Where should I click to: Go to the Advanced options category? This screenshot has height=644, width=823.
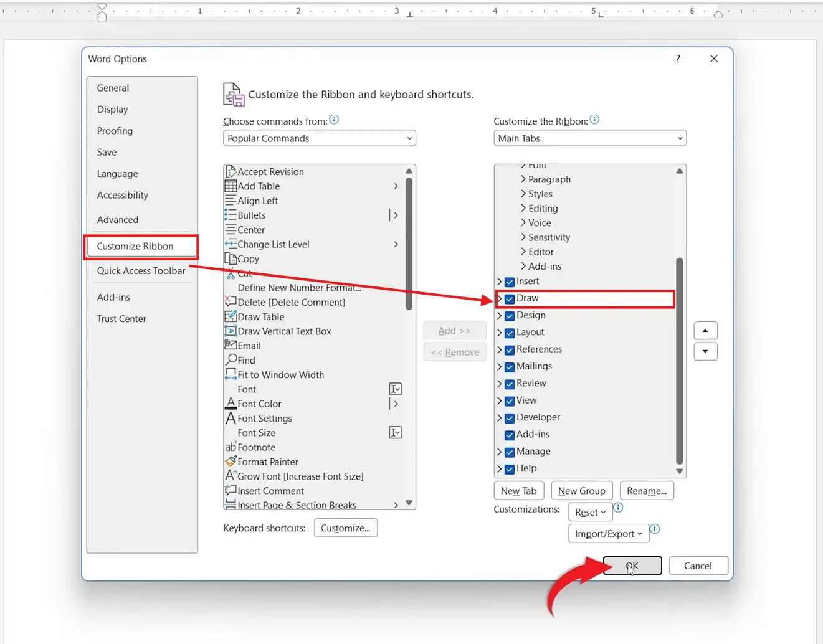point(118,219)
